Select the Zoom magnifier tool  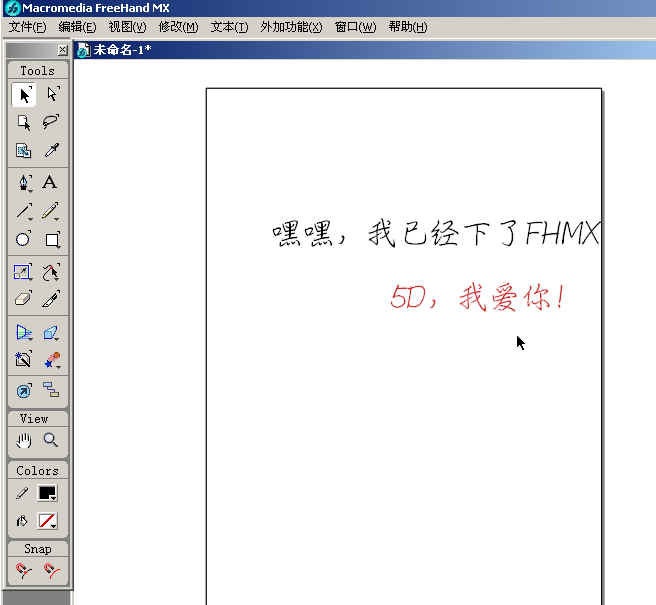[x=51, y=440]
